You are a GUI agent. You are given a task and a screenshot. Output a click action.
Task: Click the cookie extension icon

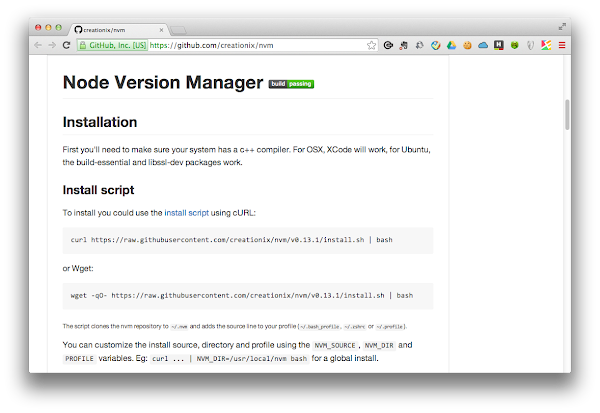coord(467,45)
